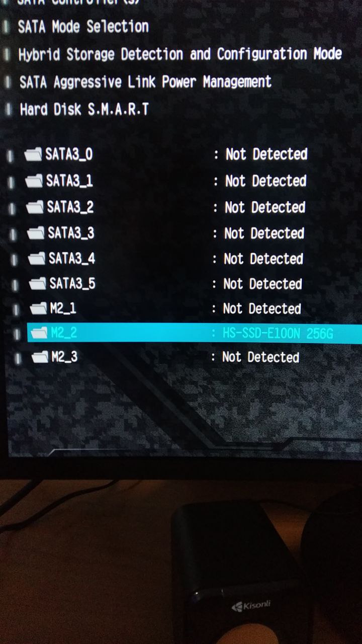Expand the highlighted M2_2 entry
This screenshot has height=644, width=362.
click(x=195, y=333)
